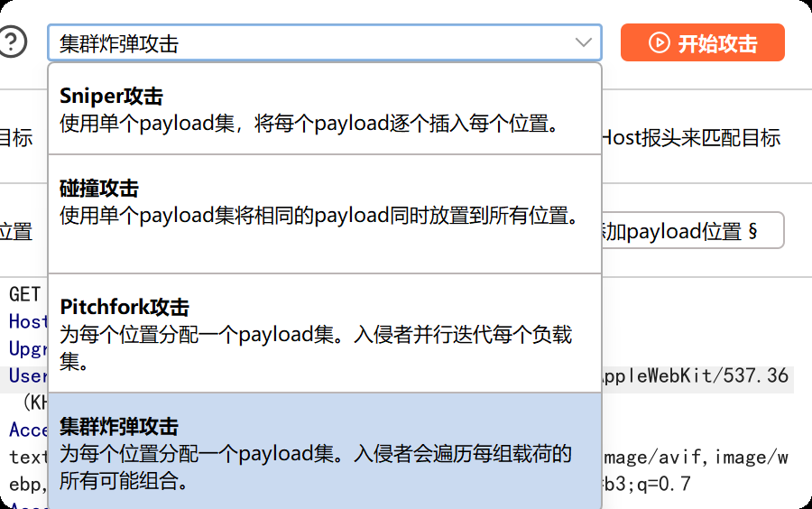Viewport: 812px width, 509px height.
Task: Select the Sniper攻击 option
Action: pyautogui.click(x=324, y=108)
